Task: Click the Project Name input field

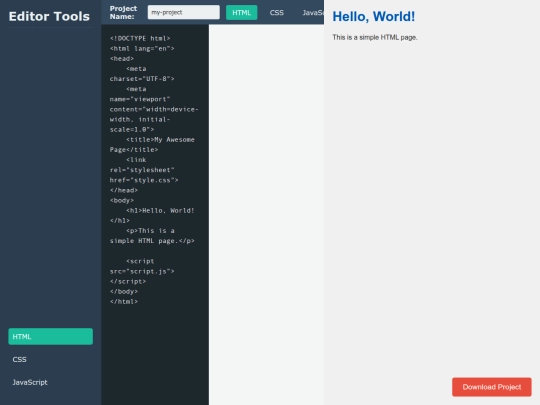Action: [184, 12]
